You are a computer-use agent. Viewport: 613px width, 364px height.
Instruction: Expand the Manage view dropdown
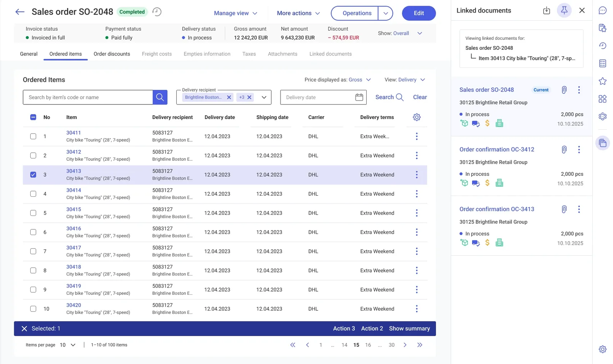click(236, 13)
